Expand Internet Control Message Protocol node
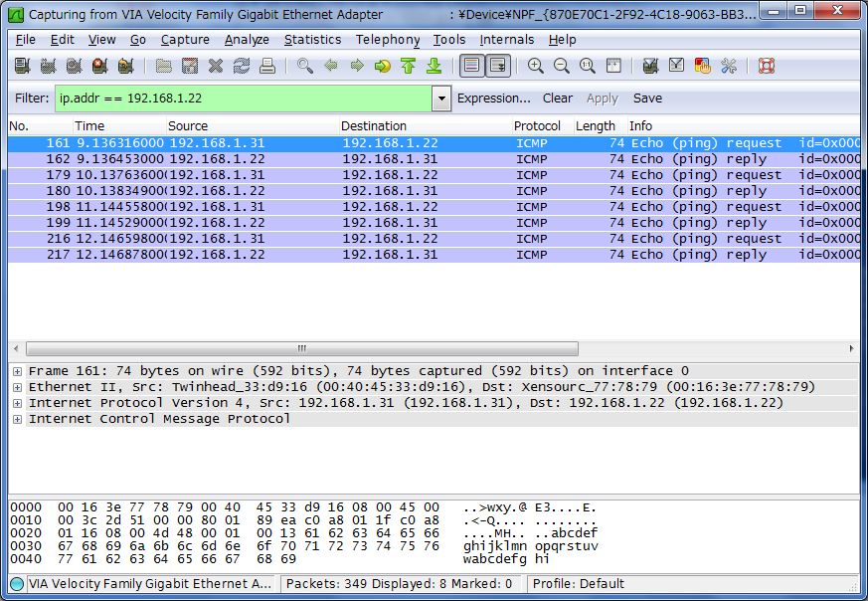Screen dimensions: 868x601 [x=17, y=419]
